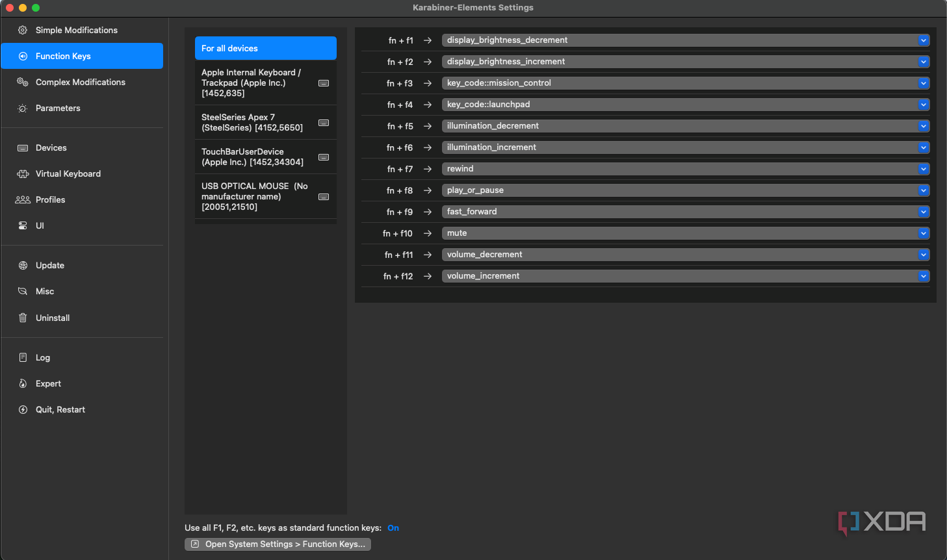
Task: Click Open System Settings > Function Keys button
Action: point(278,544)
